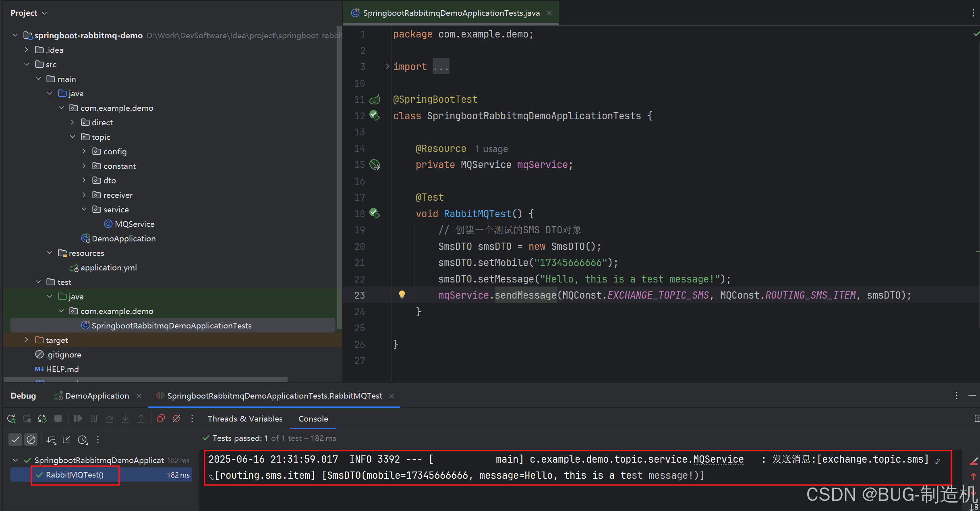Toggle auto-test rerun icon

pos(42,419)
